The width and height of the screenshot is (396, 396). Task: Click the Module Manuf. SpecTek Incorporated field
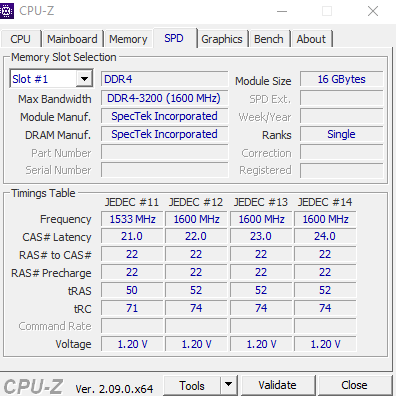coord(165,116)
